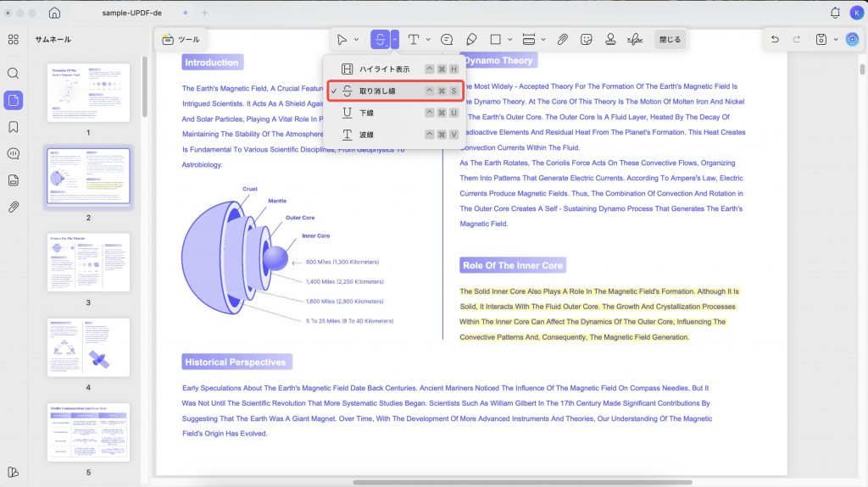This screenshot has width=868, height=487.
Task: Choose 下線 from the markup menu
Action: pyautogui.click(x=395, y=113)
